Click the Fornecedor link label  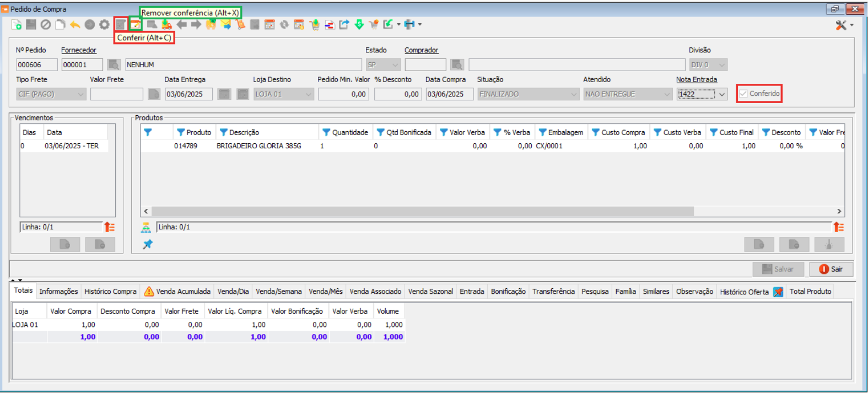pyautogui.click(x=78, y=50)
